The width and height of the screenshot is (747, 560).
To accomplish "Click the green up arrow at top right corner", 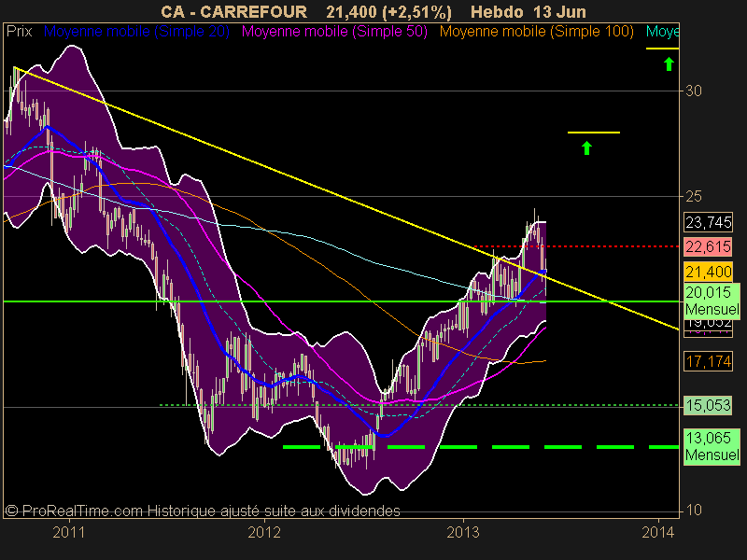I will coord(669,64).
